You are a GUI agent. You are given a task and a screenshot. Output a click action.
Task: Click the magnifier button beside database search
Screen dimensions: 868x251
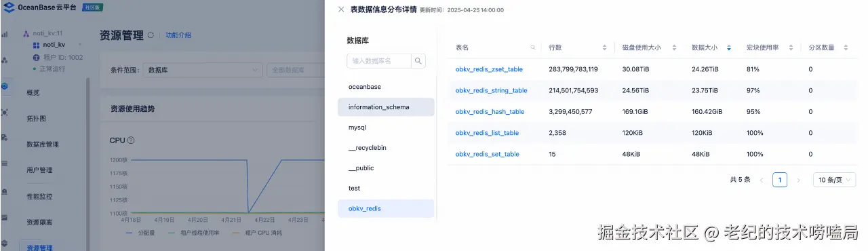[x=419, y=61]
